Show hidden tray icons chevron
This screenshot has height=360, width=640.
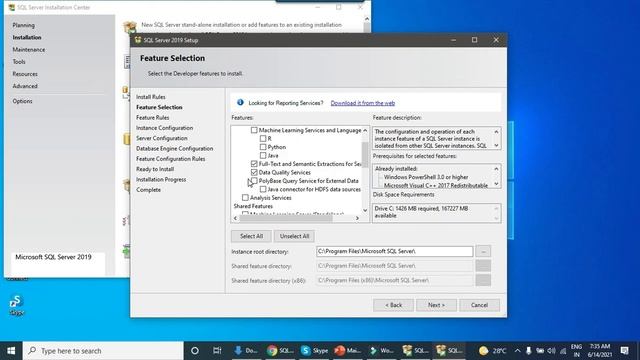pyautogui.click(x=518, y=351)
